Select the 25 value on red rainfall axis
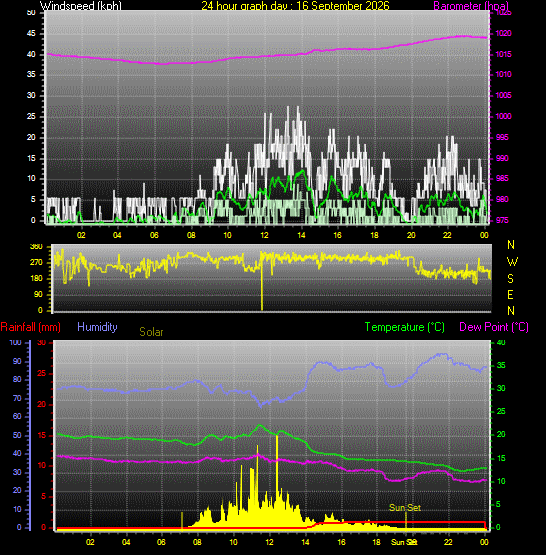The width and height of the screenshot is (546, 555). pos(41,373)
